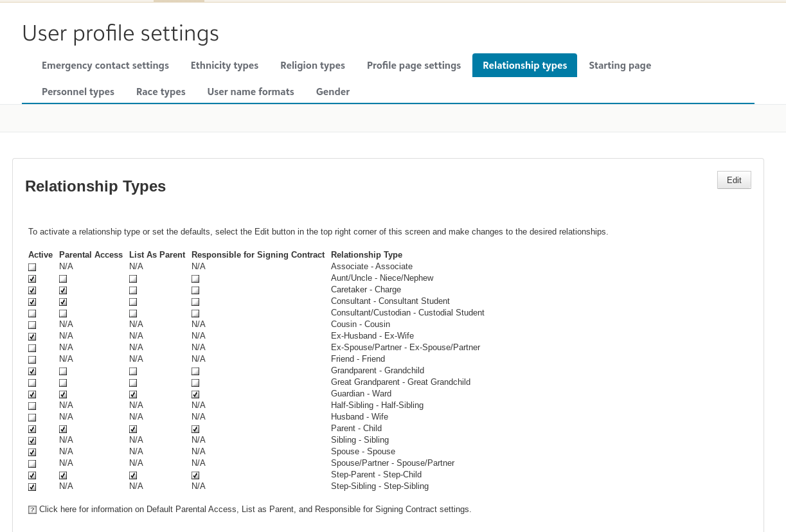Click the Ex-Spouse/Partner - Ex-Spouse/Partner text
The width and height of the screenshot is (786, 532).
pos(406,348)
